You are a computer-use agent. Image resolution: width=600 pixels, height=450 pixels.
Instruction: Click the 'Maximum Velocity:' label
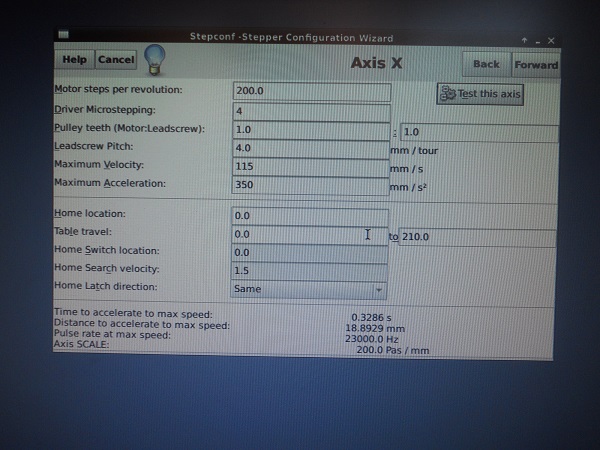[99, 165]
